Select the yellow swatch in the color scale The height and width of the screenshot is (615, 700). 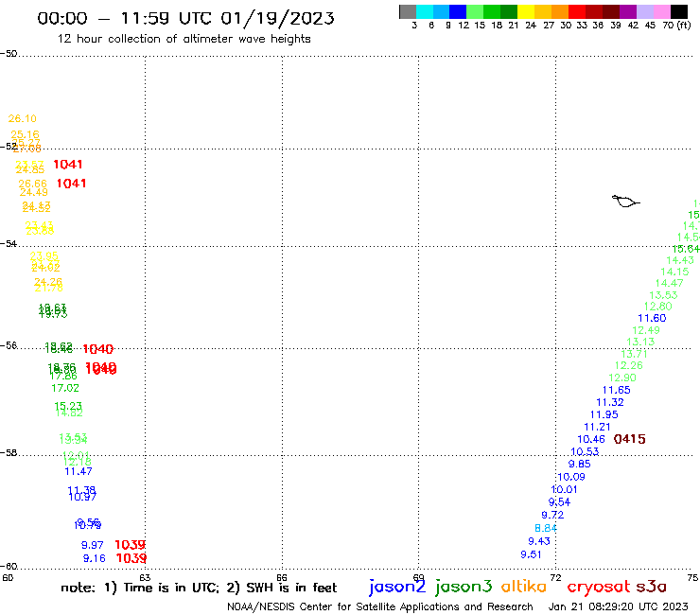coord(526,11)
